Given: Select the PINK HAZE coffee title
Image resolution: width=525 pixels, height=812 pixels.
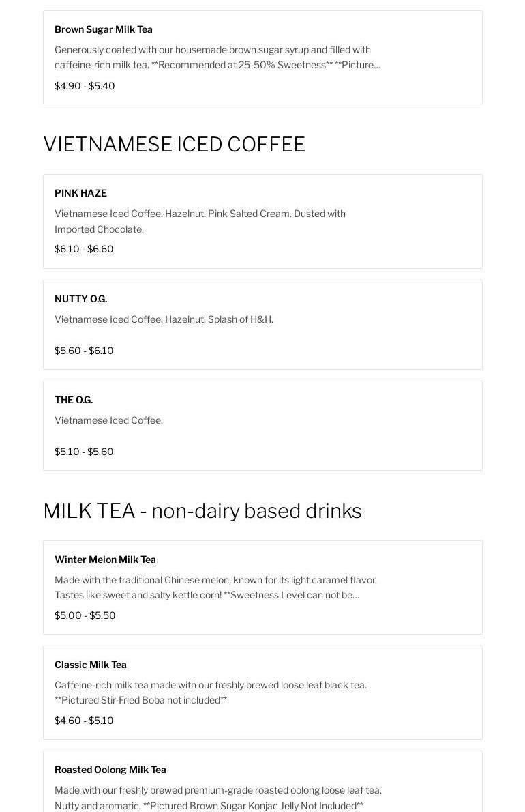Looking at the screenshot, I should [80, 193].
